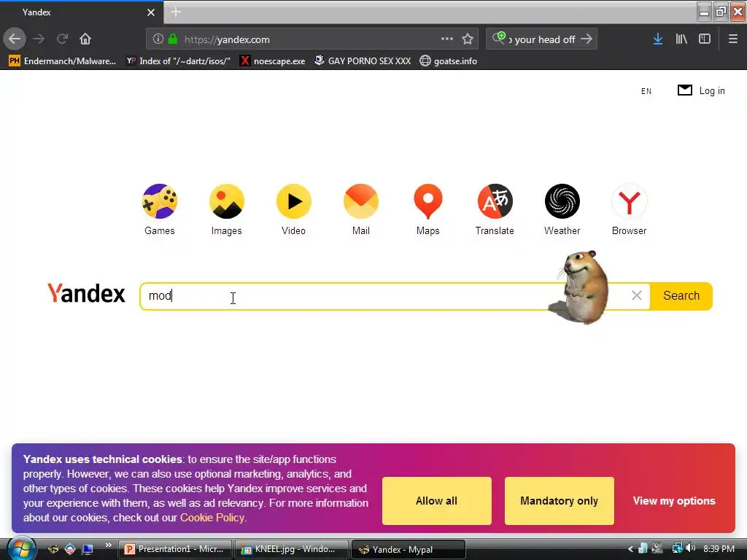Screen dimensions: 747x560
Task: Submit search bar query with arrow
Action: coord(587,39)
